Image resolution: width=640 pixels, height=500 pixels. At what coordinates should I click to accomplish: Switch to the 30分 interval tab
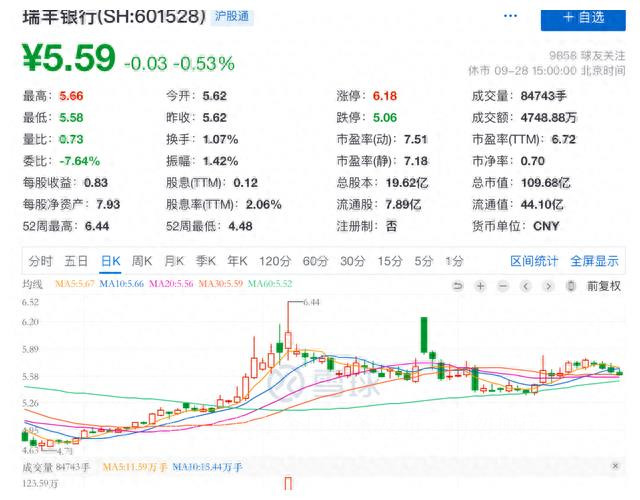click(353, 261)
